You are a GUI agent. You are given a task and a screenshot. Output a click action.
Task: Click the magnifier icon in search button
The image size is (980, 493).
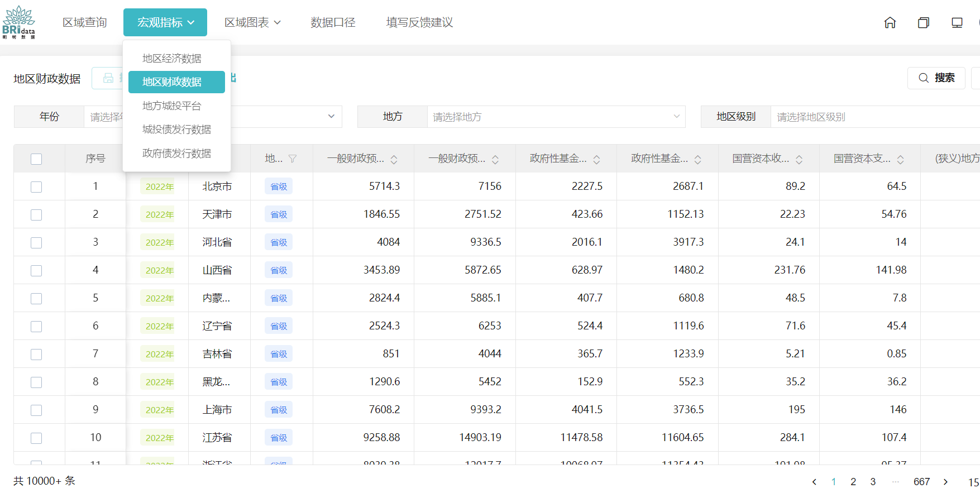[x=924, y=78]
